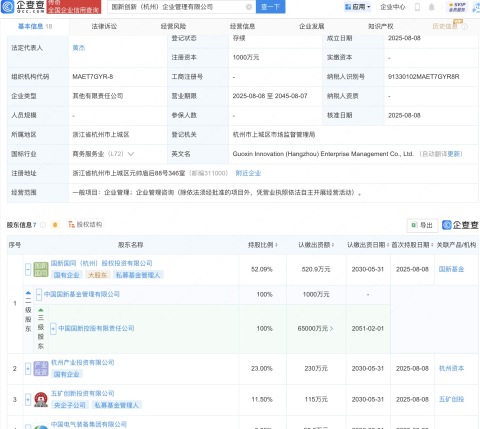
Task: Select taxpayer ID 91330102MAET7GYR8R
Action: coord(424,77)
